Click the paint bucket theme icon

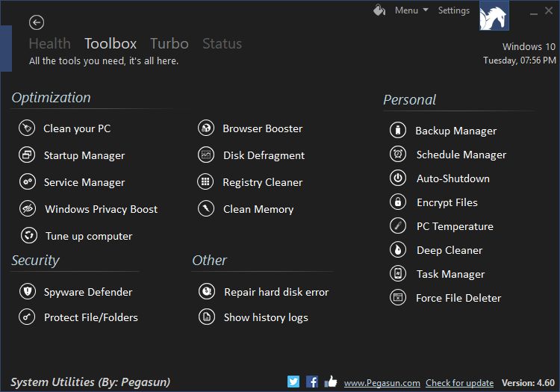point(379,10)
